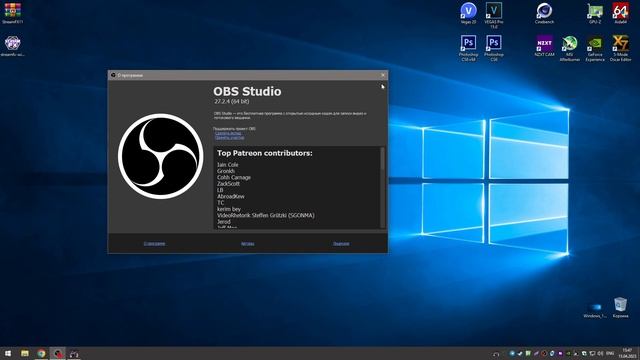Launch the GeForce Experience shortcut
Viewport: 640px width, 360px height.
[x=595, y=48]
